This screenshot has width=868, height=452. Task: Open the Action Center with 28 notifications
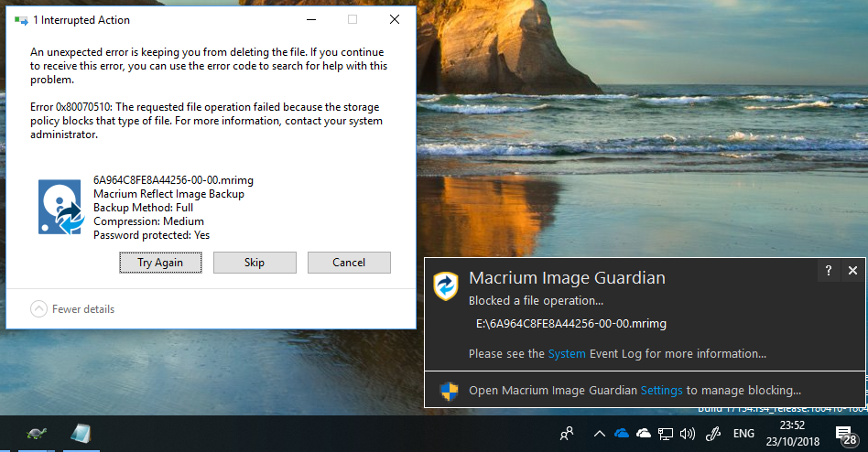846,436
